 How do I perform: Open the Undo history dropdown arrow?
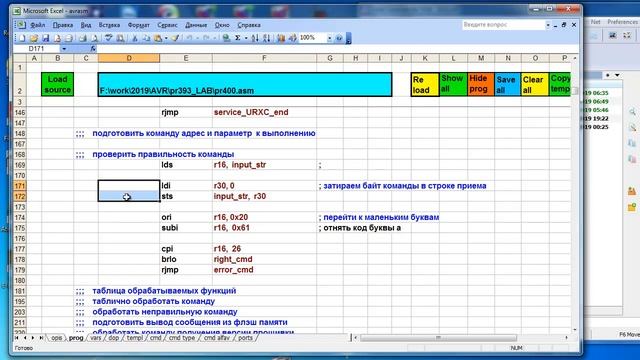point(197,38)
